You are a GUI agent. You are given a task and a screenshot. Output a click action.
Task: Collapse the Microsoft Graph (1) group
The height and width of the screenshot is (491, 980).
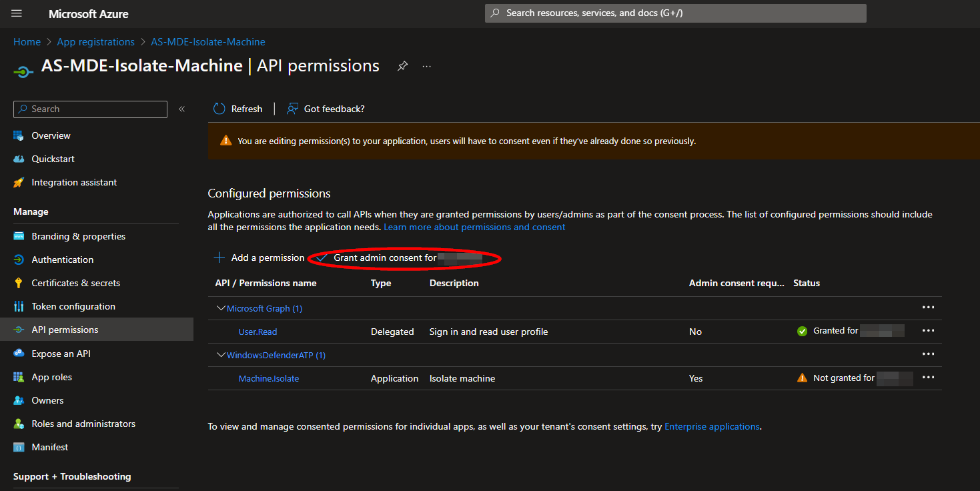point(221,308)
